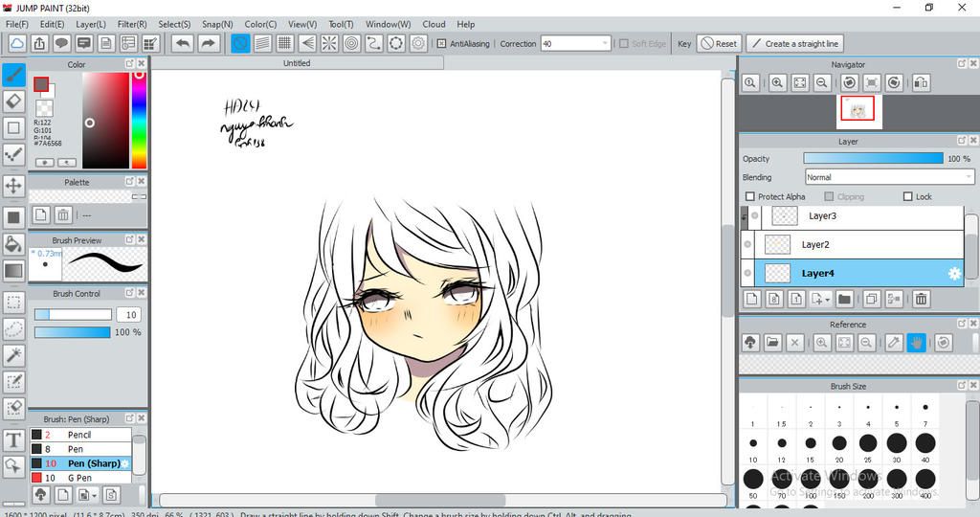The height and width of the screenshot is (517, 980).
Task: Enable the radial snap
Action: point(329,43)
